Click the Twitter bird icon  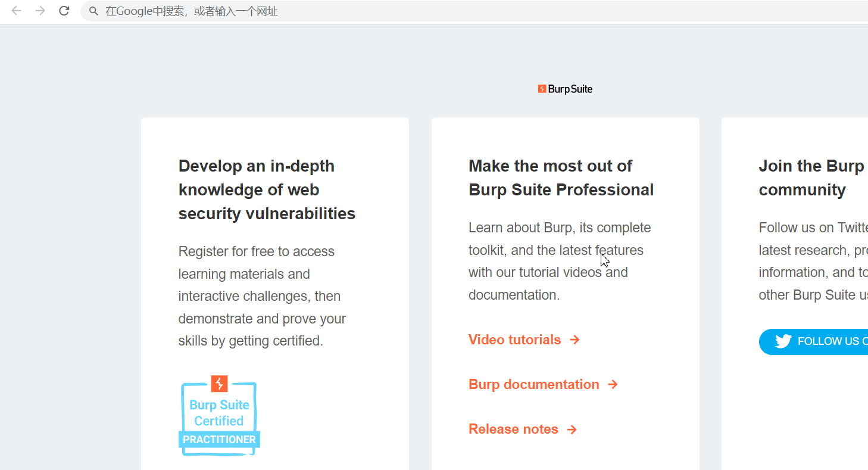coord(783,341)
